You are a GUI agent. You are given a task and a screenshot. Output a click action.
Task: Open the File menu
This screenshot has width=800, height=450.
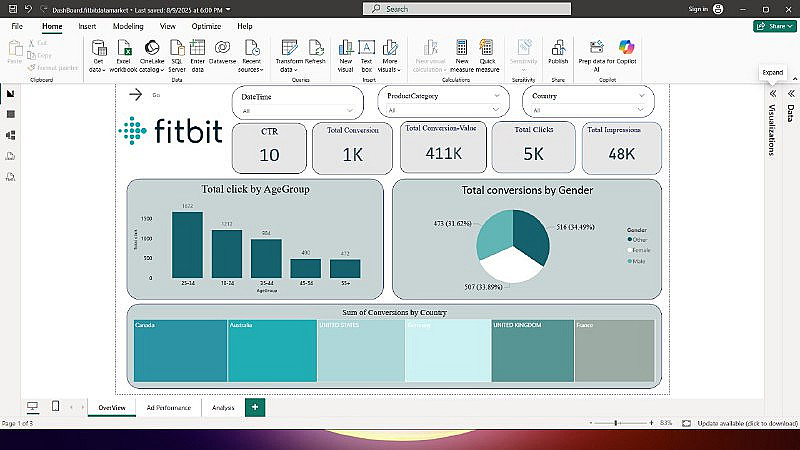(x=17, y=26)
